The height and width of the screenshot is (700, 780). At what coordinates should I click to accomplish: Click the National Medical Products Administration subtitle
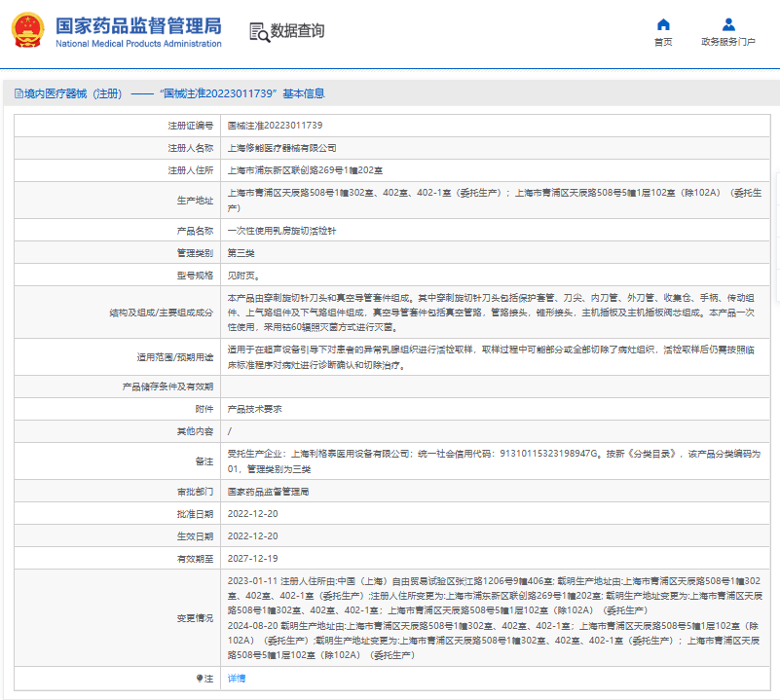(137, 44)
